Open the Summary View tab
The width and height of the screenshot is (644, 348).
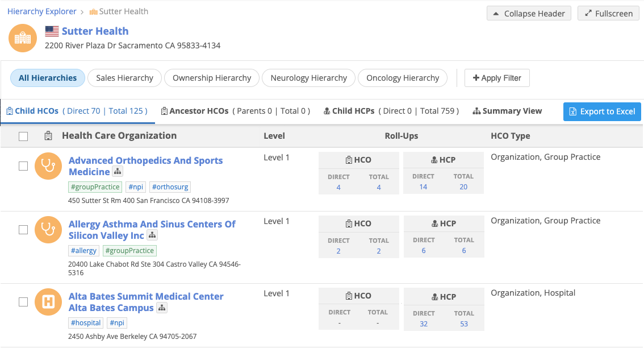click(x=507, y=111)
